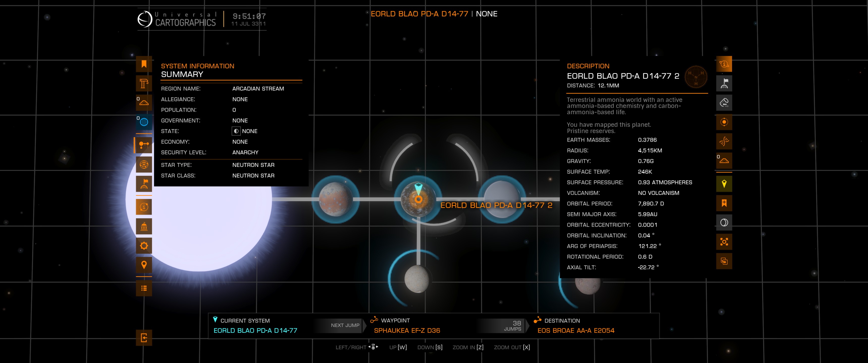Image resolution: width=868 pixels, height=363 pixels.
Task: Click the grey flag-on-globe icon on right panel
Action: (724, 83)
